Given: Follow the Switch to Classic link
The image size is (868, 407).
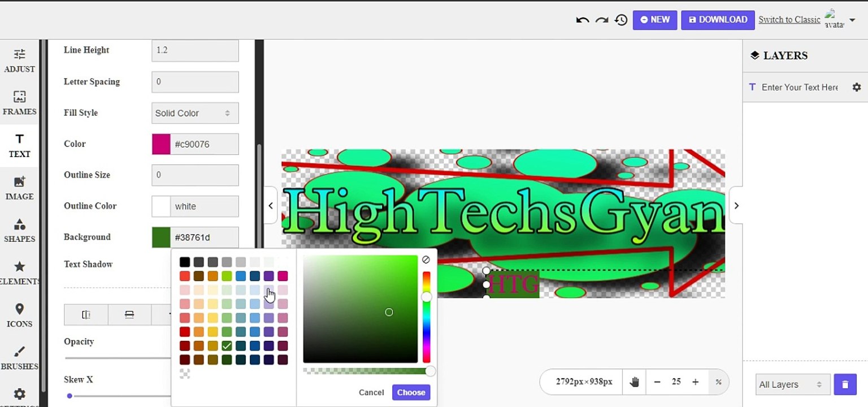Looking at the screenshot, I should (789, 20).
